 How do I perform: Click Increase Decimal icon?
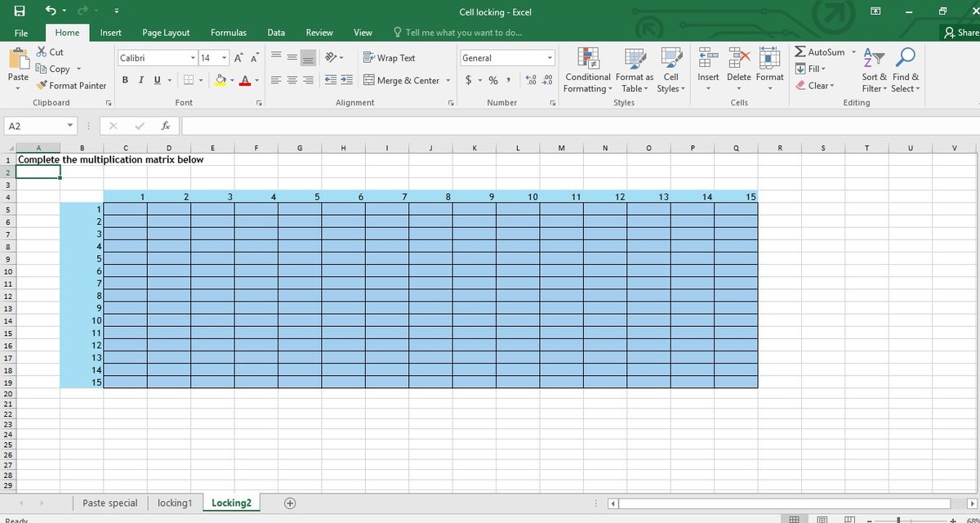(x=532, y=80)
